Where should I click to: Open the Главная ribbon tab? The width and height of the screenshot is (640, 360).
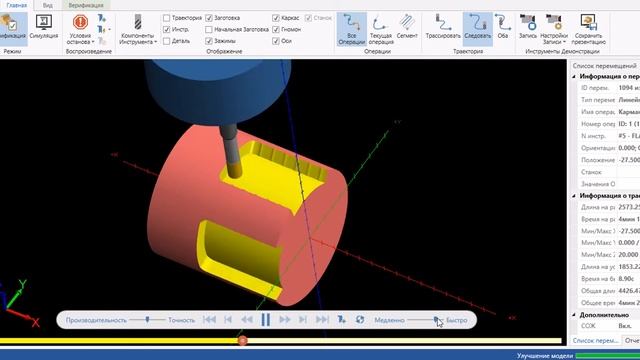coord(17,5)
